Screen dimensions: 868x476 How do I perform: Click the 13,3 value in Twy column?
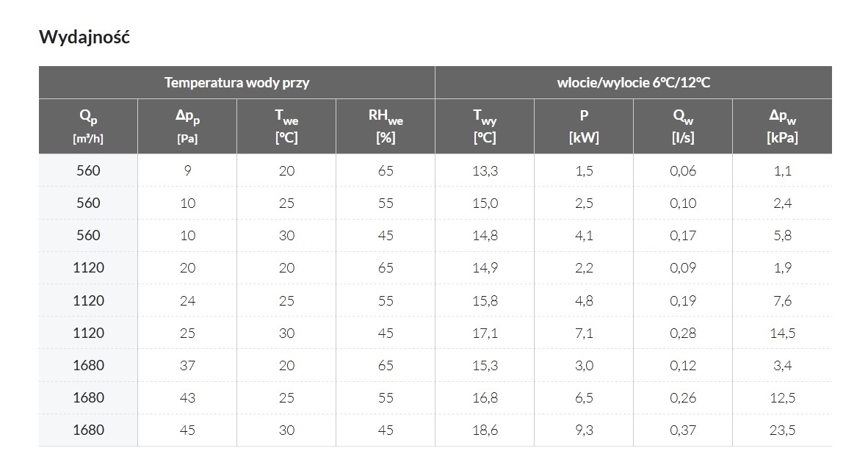[x=485, y=170]
